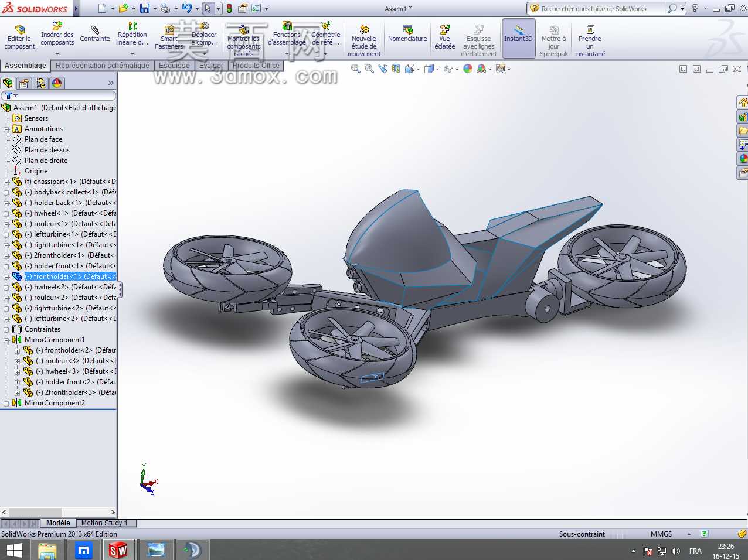Image resolution: width=748 pixels, height=560 pixels.
Task: Activate the Section view icon
Action: (x=396, y=69)
